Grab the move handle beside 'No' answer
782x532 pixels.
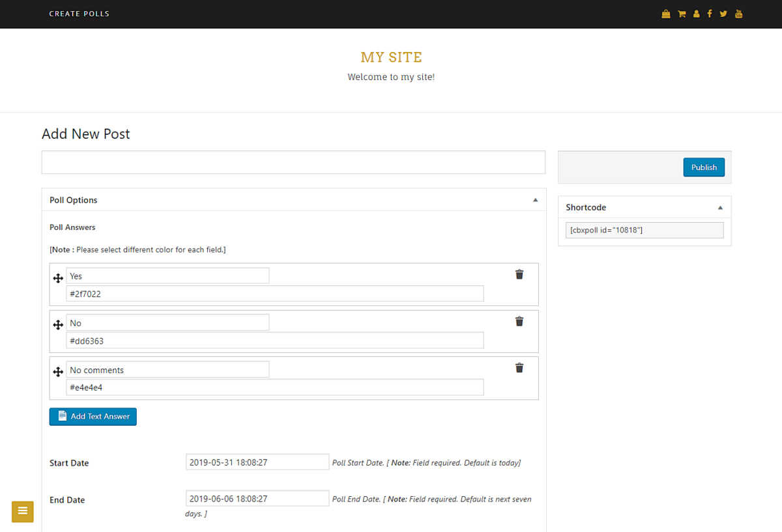tap(58, 324)
